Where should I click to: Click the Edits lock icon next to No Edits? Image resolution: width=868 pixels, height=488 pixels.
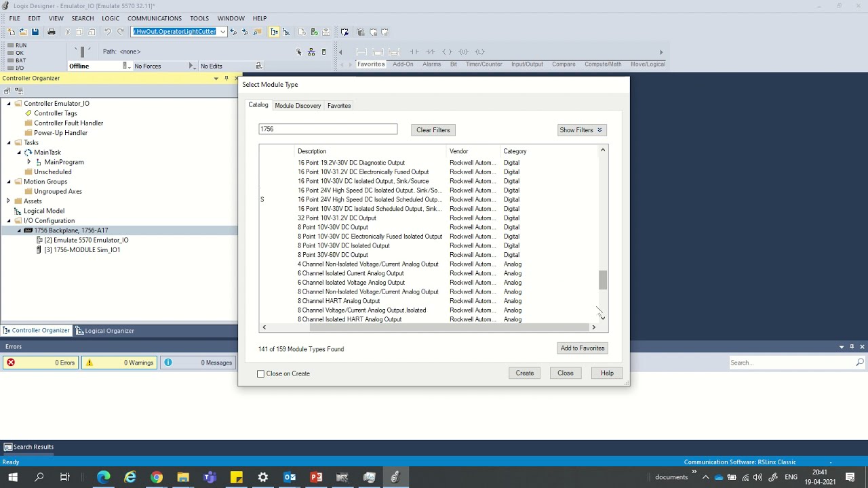[x=258, y=66]
